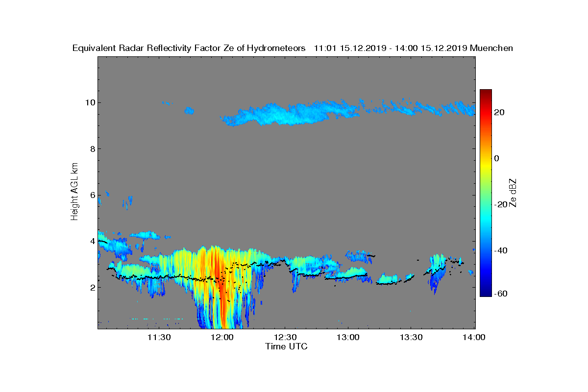The image size is (588, 392).
Task: Click the height tick label 4
Action: pos(92,241)
